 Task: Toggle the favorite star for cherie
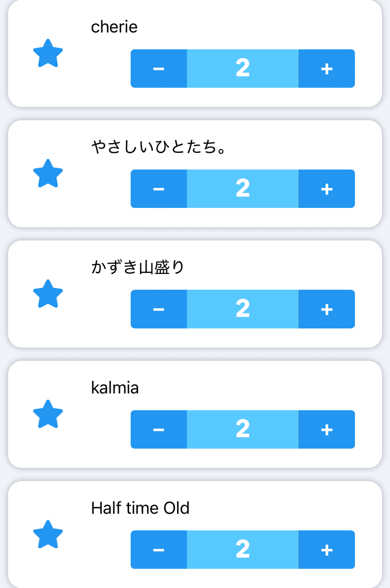pos(48,54)
